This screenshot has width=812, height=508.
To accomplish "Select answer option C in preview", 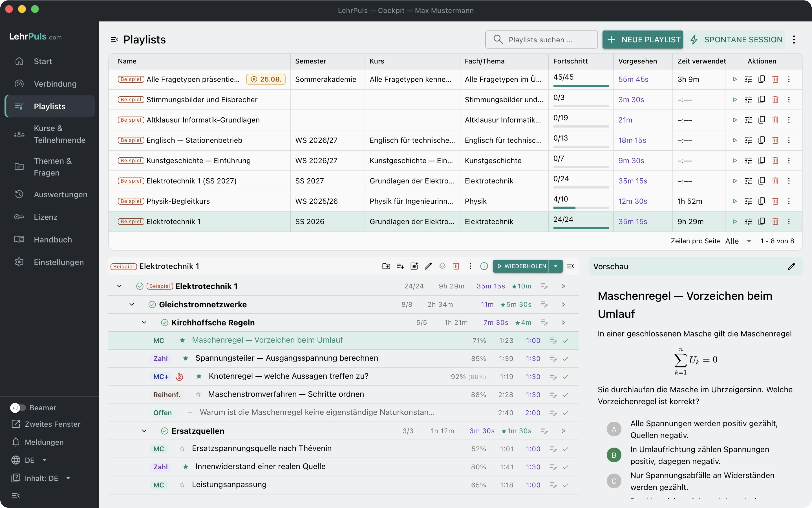I will 614,481.
